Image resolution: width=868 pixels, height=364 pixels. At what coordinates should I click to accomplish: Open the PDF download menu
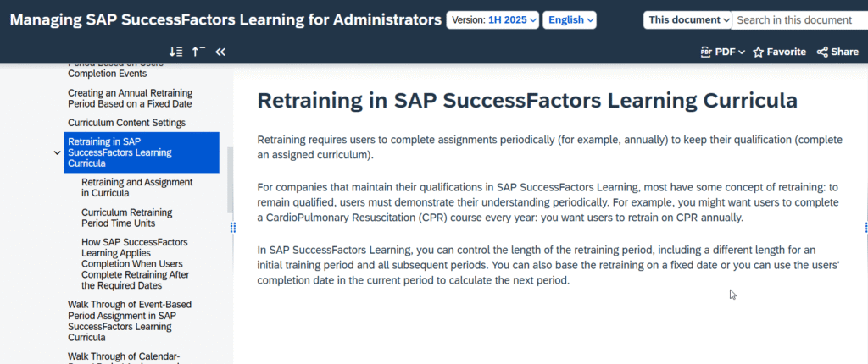click(722, 52)
